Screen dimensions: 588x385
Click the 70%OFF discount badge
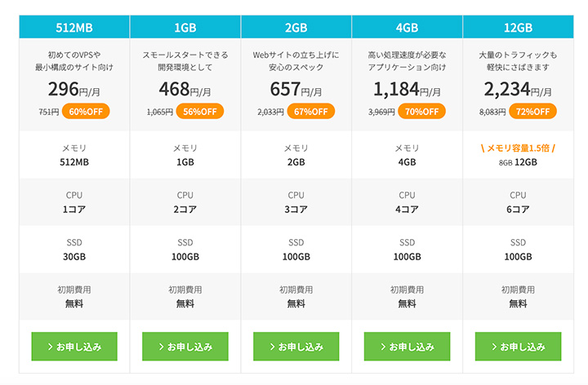tap(421, 112)
